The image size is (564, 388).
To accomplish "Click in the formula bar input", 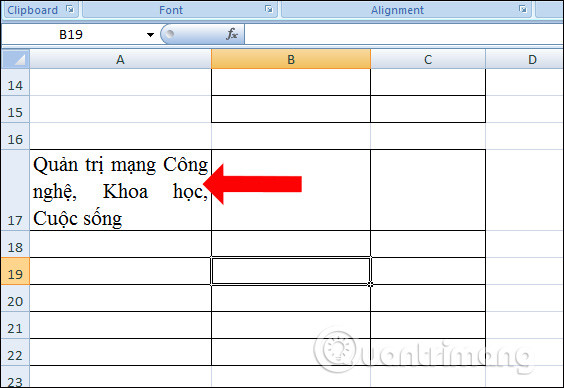I will [404, 35].
